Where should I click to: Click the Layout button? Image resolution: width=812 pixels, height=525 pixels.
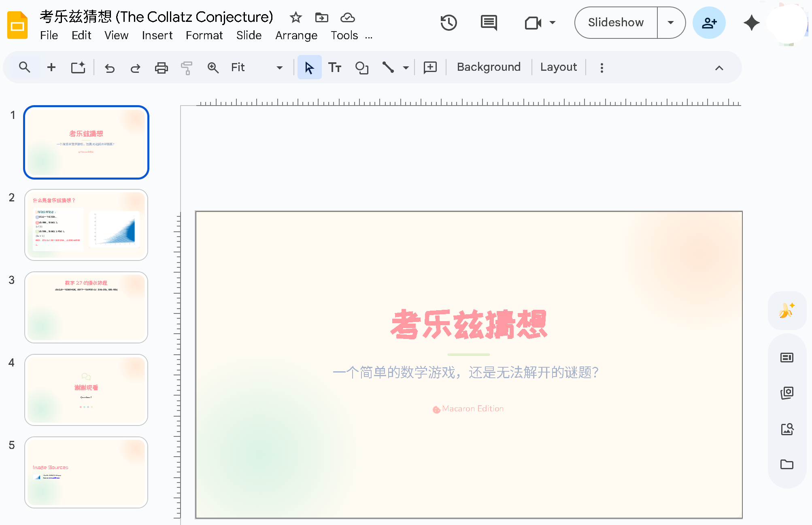(x=558, y=67)
